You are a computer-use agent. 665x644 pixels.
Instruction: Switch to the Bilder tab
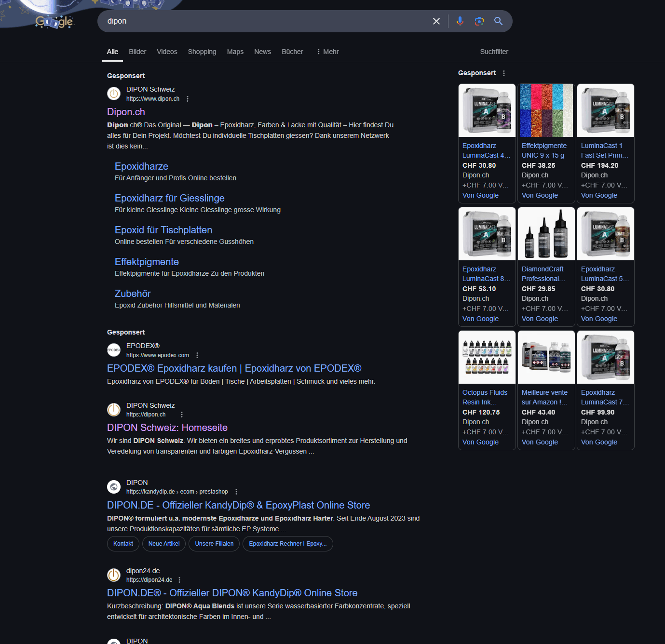pyautogui.click(x=137, y=52)
